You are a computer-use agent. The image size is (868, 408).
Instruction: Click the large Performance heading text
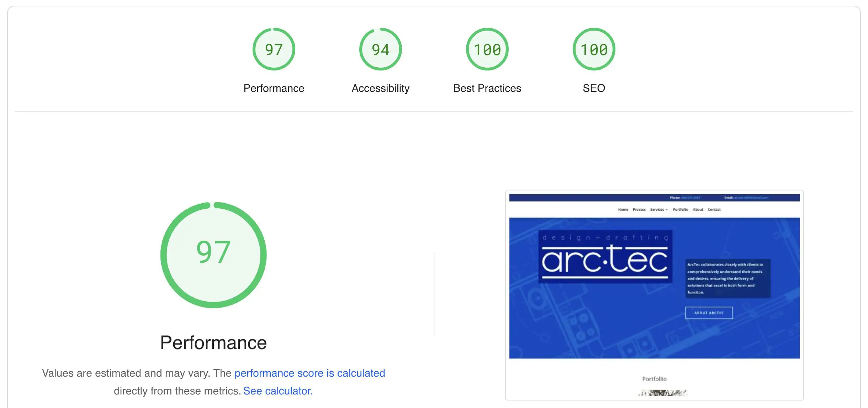click(213, 342)
